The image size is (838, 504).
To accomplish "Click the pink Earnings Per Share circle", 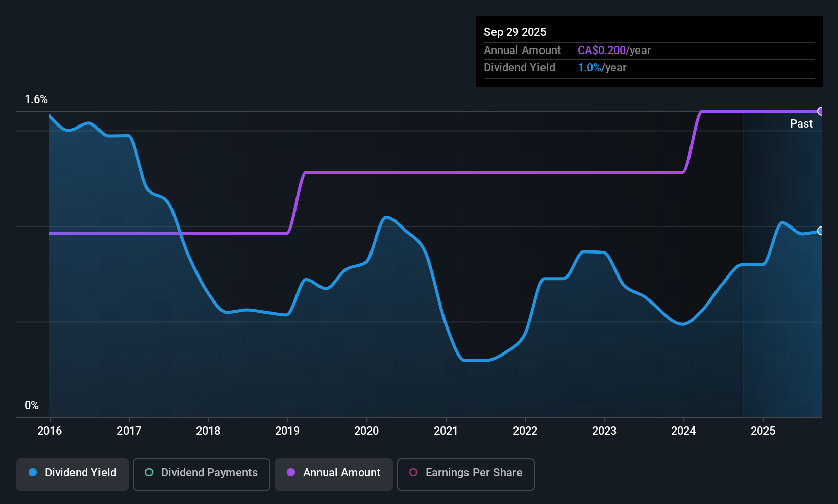I will (413, 472).
